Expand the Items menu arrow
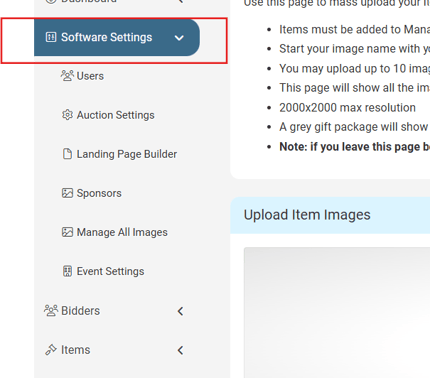430x378 pixels. (x=180, y=350)
